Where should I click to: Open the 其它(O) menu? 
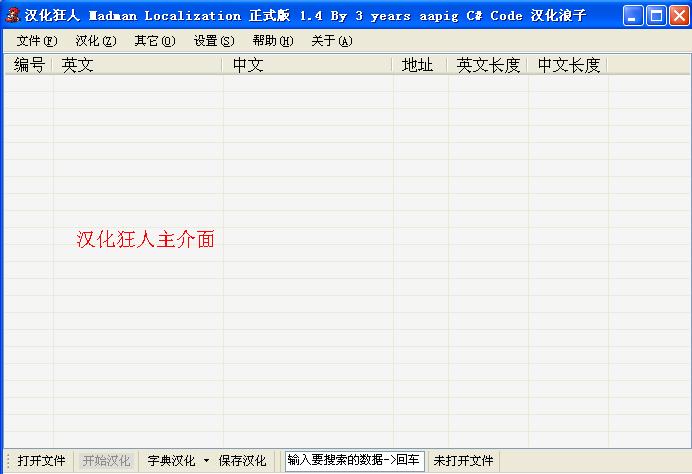(155, 41)
